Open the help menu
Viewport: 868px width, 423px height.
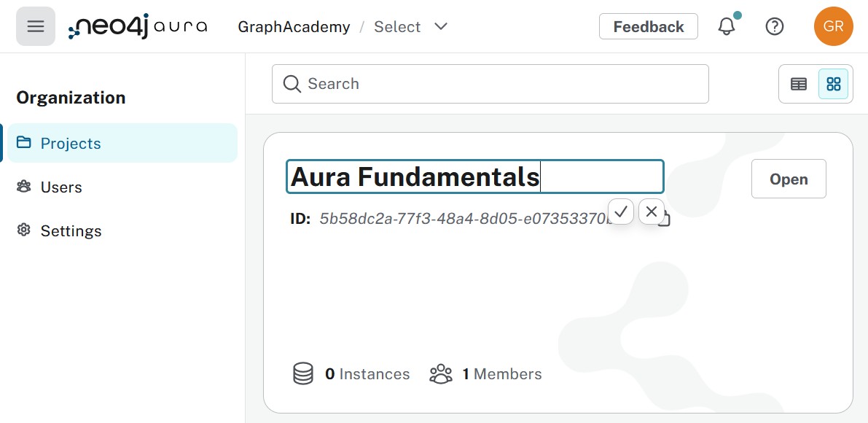pos(774,26)
